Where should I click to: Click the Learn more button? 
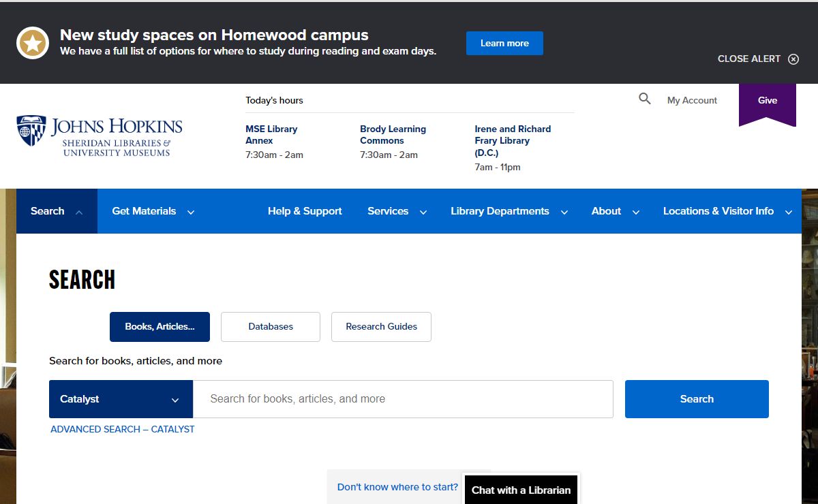(x=504, y=43)
